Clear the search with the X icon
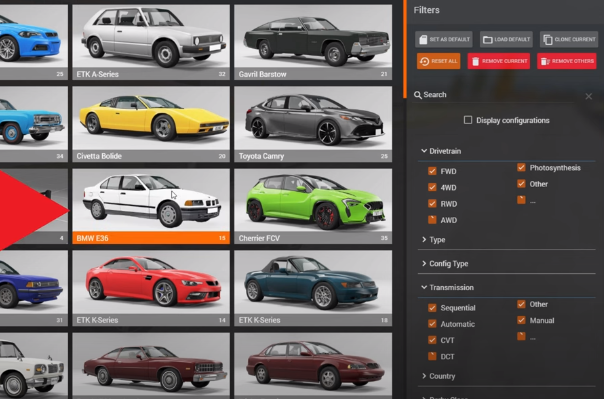The width and height of the screenshot is (604, 399). 589,96
